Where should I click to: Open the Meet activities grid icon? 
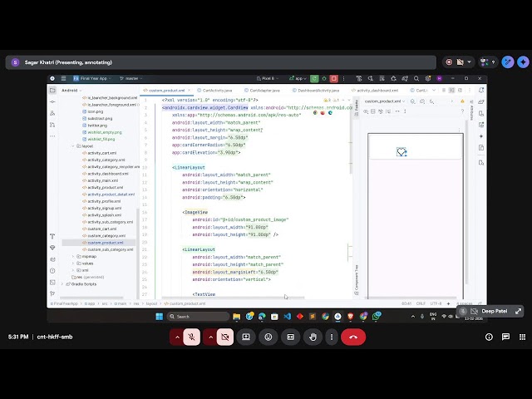pos(522,337)
